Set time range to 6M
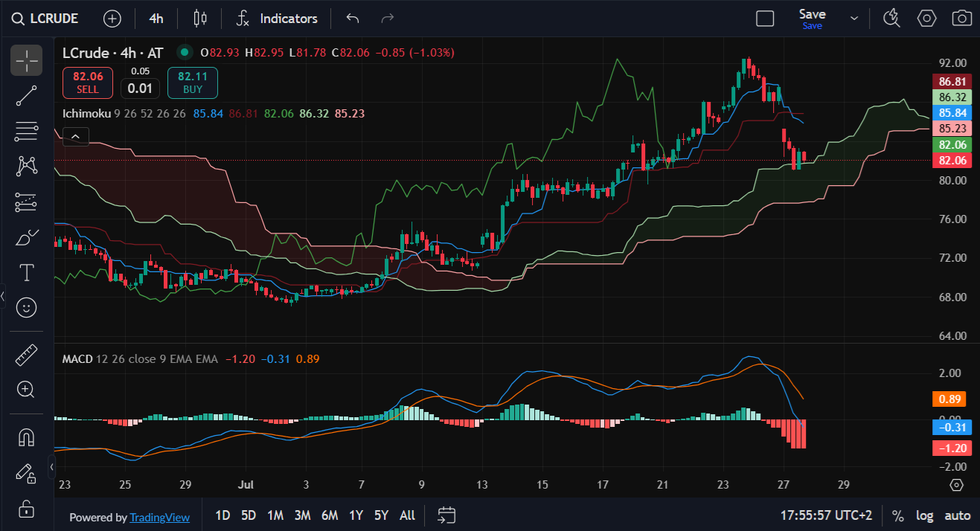This screenshot has height=531, width=980. (x=330, y=515)
